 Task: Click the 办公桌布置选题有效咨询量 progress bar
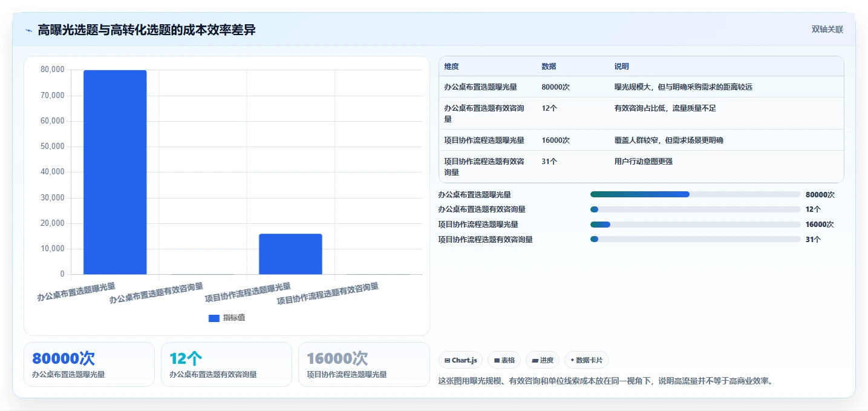click(696, 209)
